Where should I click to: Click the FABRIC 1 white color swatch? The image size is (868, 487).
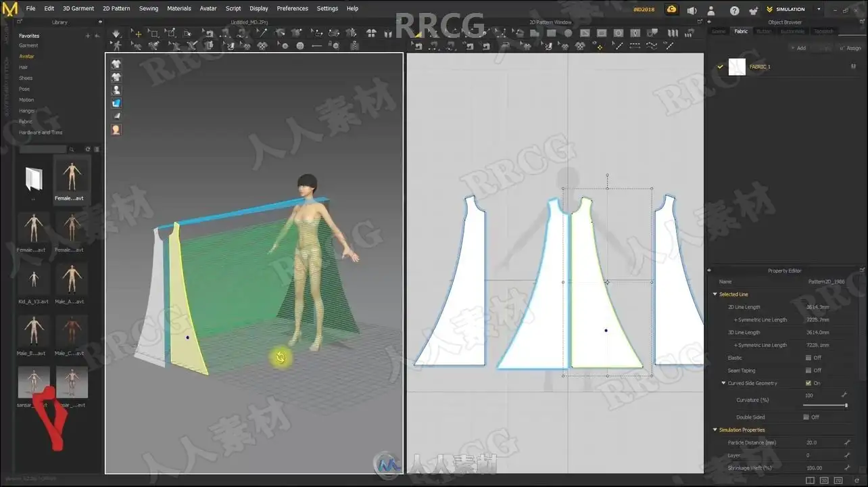click(737, 67)
